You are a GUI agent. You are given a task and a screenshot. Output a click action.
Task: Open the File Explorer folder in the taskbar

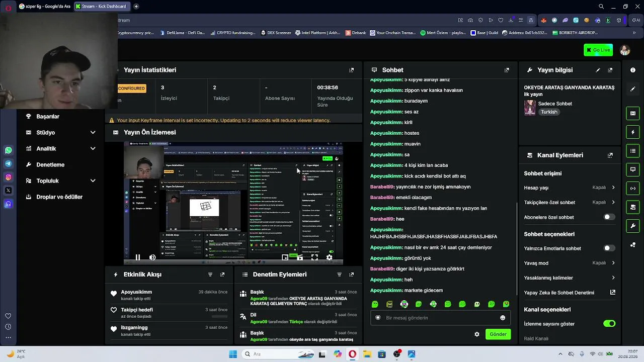click(x=367, y=354)
